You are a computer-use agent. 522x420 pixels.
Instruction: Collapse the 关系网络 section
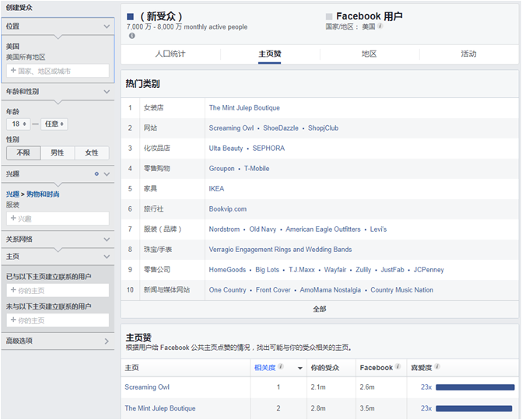click(107, 240)
